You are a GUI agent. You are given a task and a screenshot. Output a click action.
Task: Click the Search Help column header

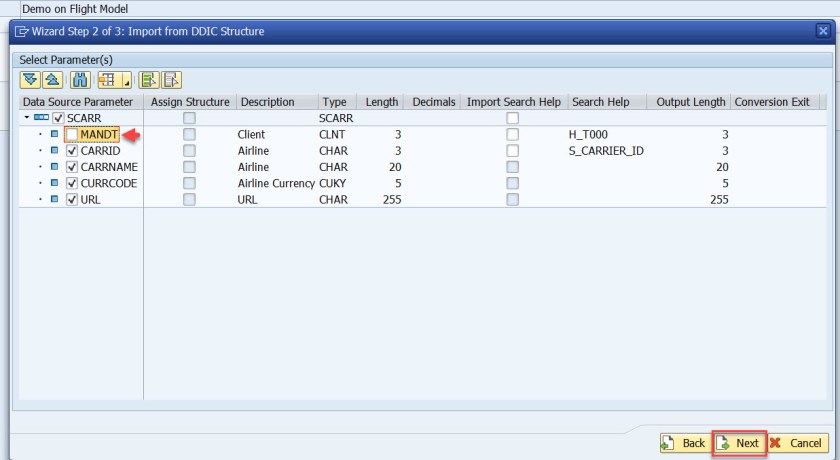point(607,102)
